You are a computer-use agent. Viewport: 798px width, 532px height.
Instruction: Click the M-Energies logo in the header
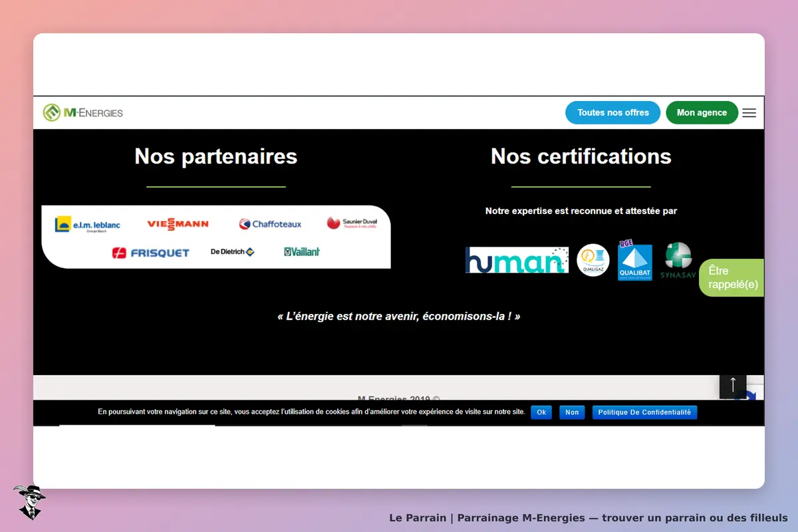[83, 112]
